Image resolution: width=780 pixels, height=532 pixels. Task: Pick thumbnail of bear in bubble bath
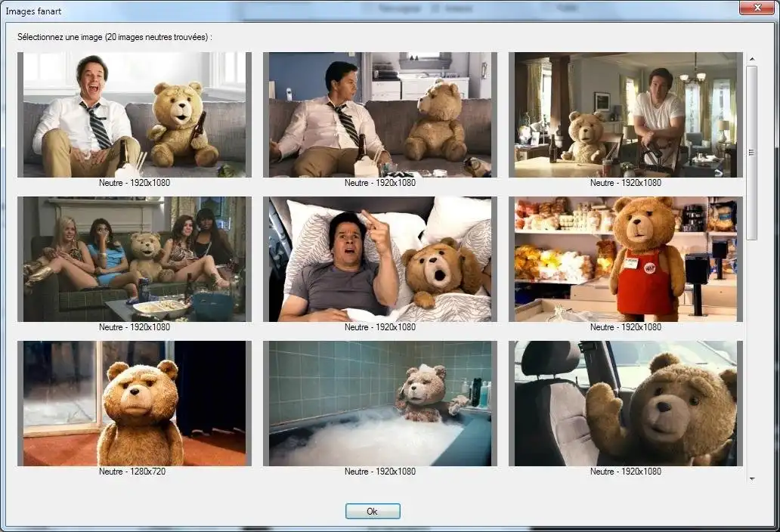[380, 404]
